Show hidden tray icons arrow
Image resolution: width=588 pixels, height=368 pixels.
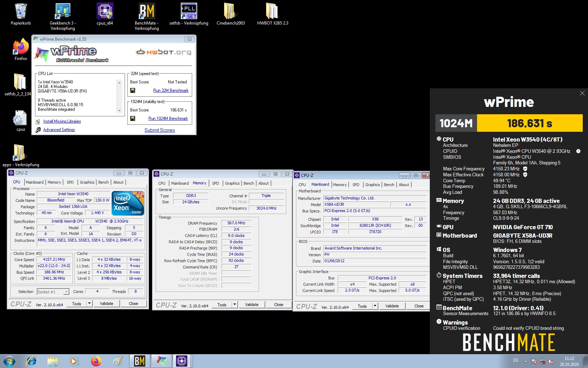tap(525, 361)
